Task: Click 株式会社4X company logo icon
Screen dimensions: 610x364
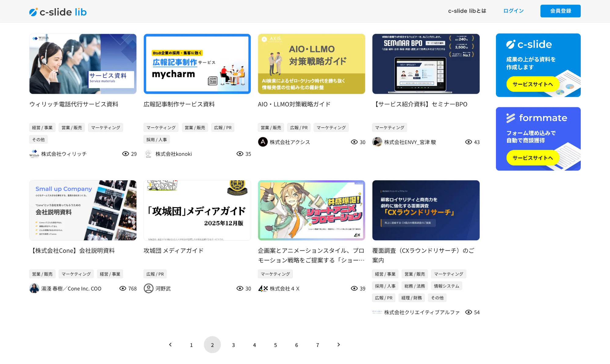Action: pyautogui.click(x=263, y=288)
